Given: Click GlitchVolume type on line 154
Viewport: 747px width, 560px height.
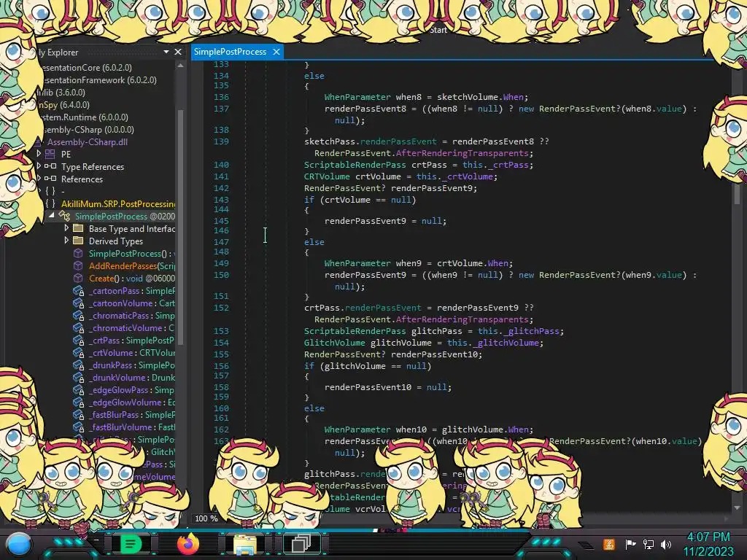Looking at the screenshot, I should coord(334,343).
